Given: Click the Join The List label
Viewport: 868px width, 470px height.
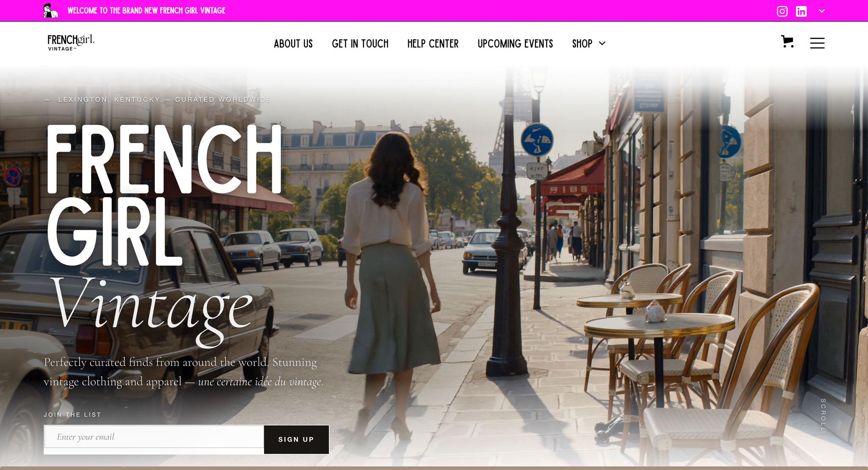Looking at the screenshot, I should tap(72, 415).
